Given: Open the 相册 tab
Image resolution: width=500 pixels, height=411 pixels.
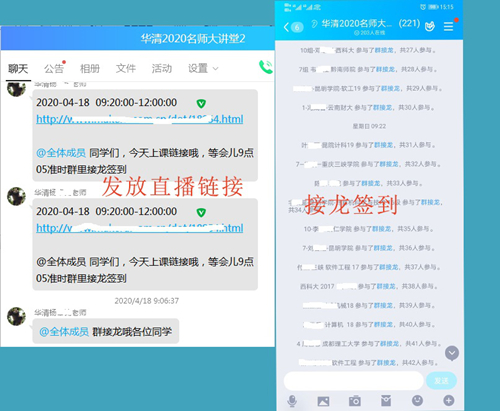Looking at the screenshot, I should coord(90,68).
